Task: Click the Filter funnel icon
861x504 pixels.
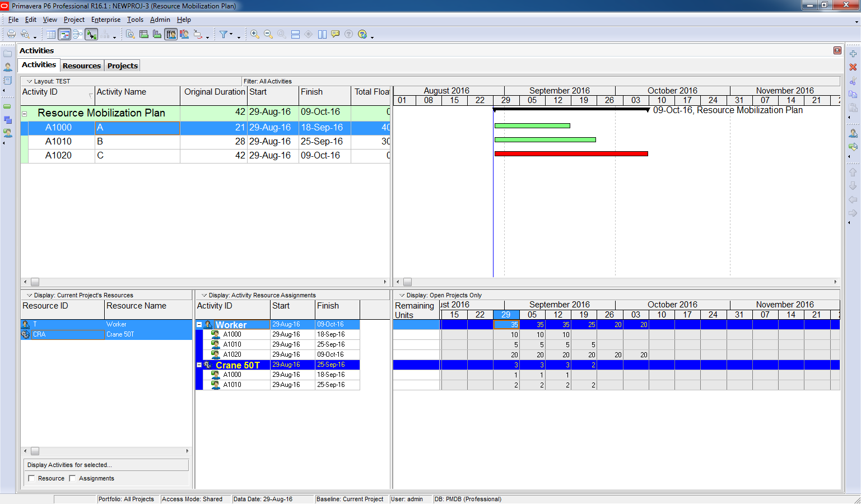Action: (224, 34)
